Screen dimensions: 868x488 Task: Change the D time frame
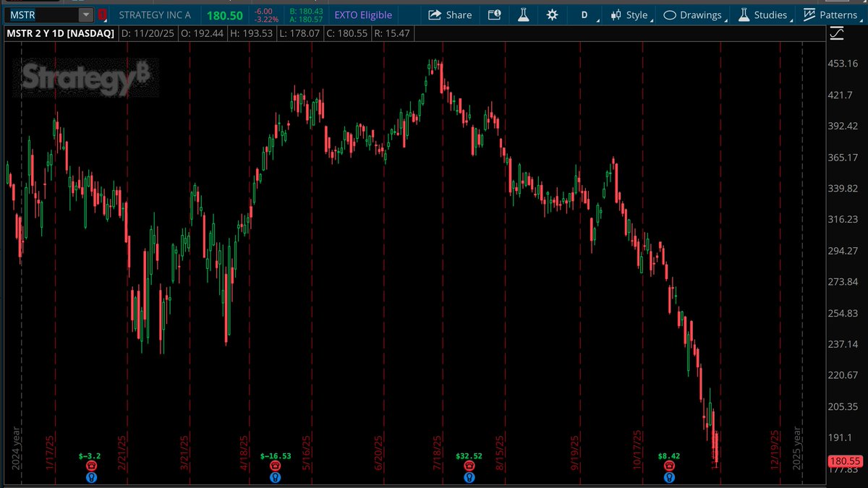click(x=584, y=14)
